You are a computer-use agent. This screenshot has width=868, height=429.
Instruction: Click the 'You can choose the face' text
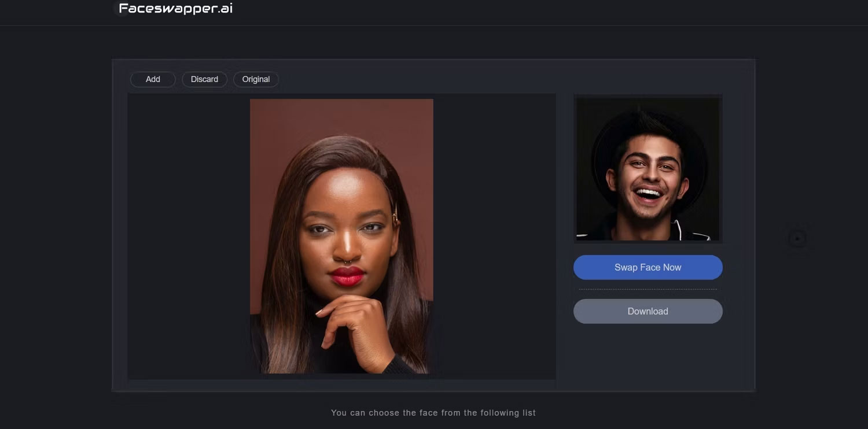433,413
